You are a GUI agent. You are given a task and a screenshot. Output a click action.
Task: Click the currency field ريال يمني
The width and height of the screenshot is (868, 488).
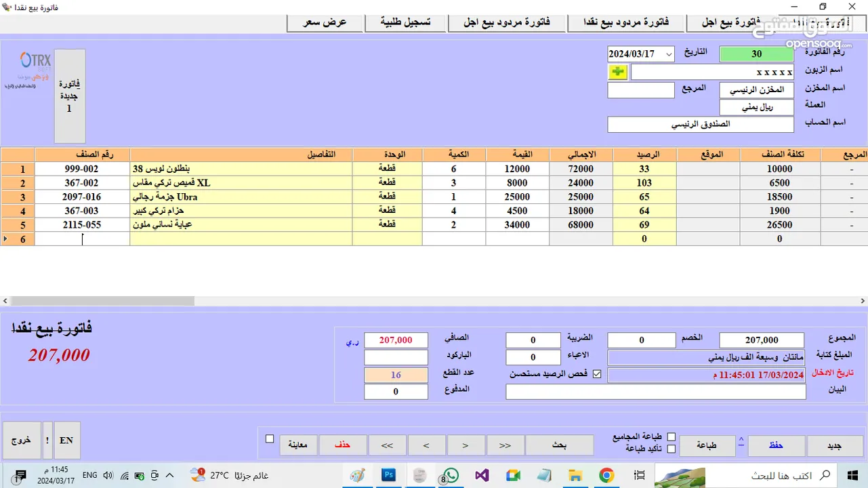(756, 107)
